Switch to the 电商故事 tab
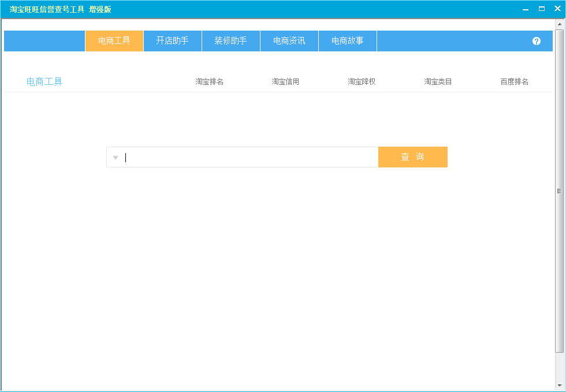 coord(347,41)
